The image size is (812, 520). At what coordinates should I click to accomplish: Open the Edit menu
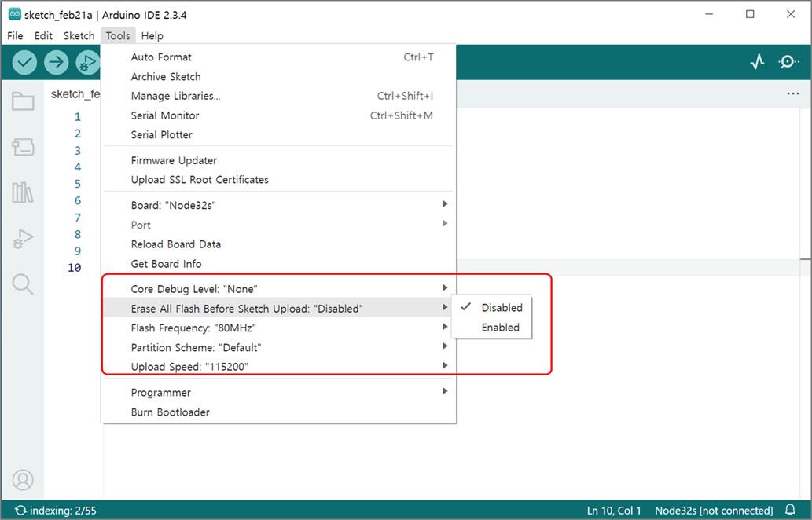pos(43,35)
